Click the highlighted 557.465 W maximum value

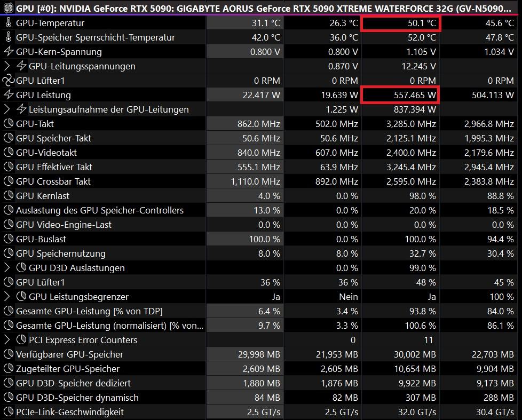click(400, 95)
